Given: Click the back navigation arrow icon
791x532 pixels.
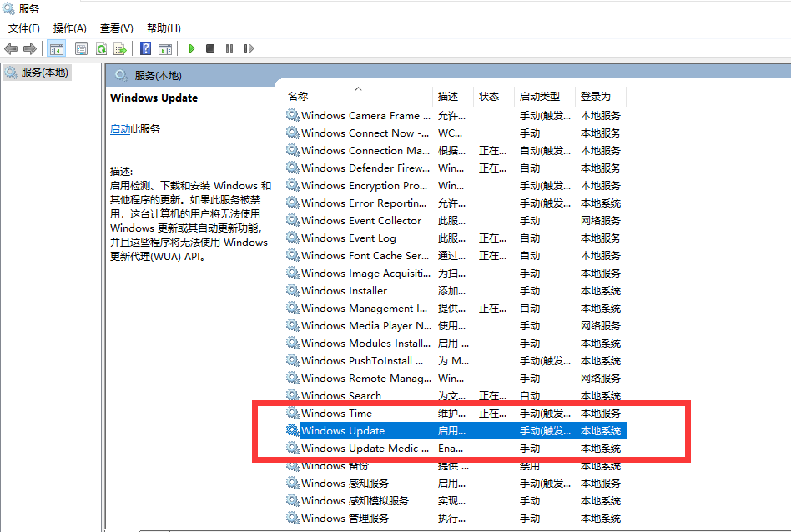Looking at the screenshot, I should 10,48.
